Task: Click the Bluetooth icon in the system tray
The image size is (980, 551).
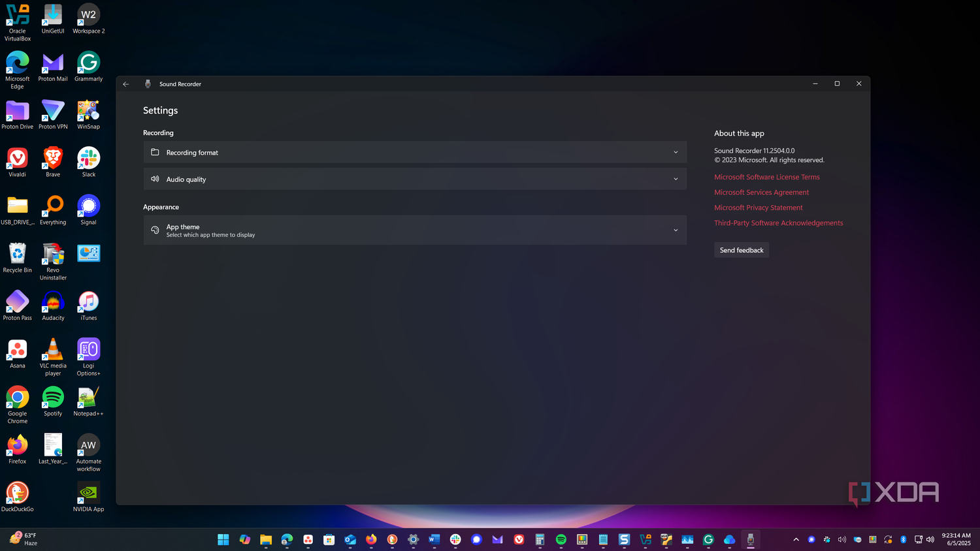Action: point(904,539)
